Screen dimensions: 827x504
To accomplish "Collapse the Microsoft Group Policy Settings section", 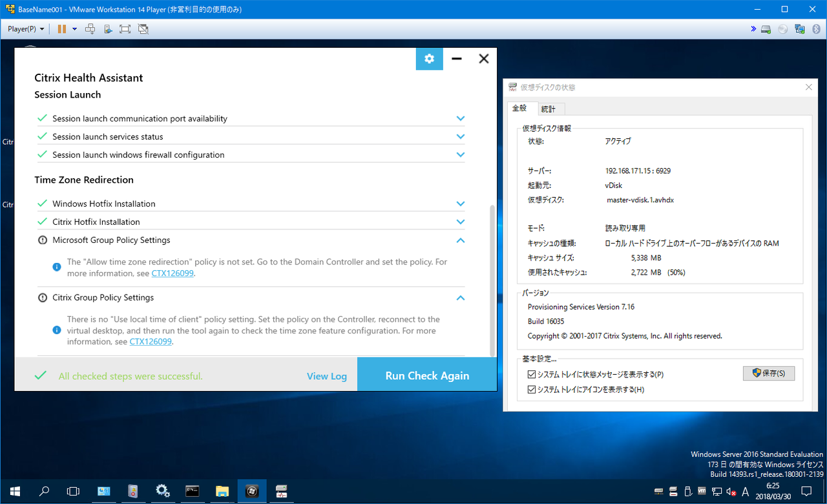I will coord(461,240).
